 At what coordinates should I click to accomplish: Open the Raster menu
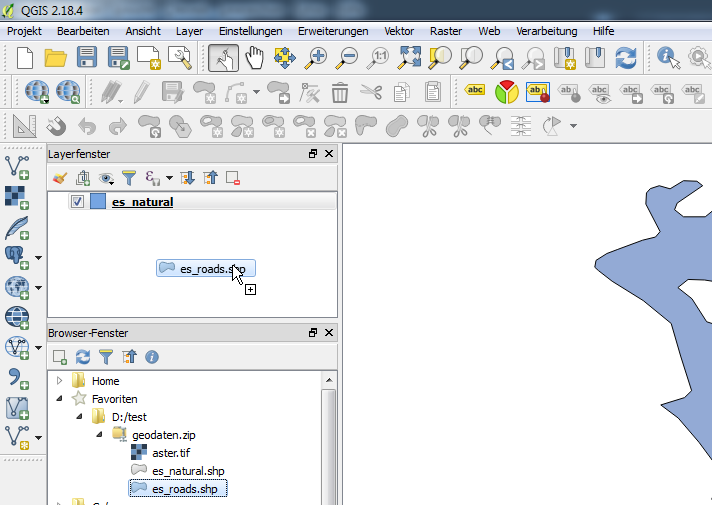point(446,31)
